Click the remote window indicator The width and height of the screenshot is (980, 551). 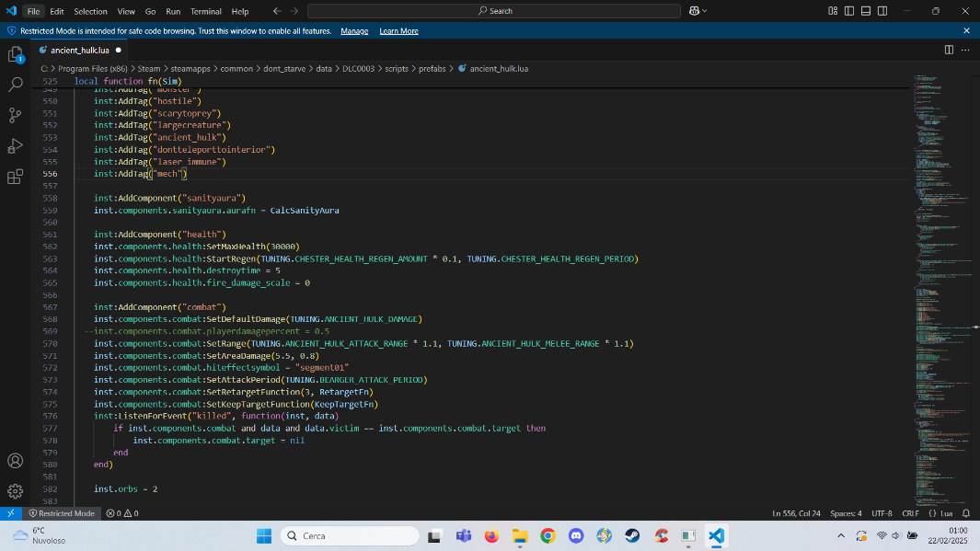point(9,513)
